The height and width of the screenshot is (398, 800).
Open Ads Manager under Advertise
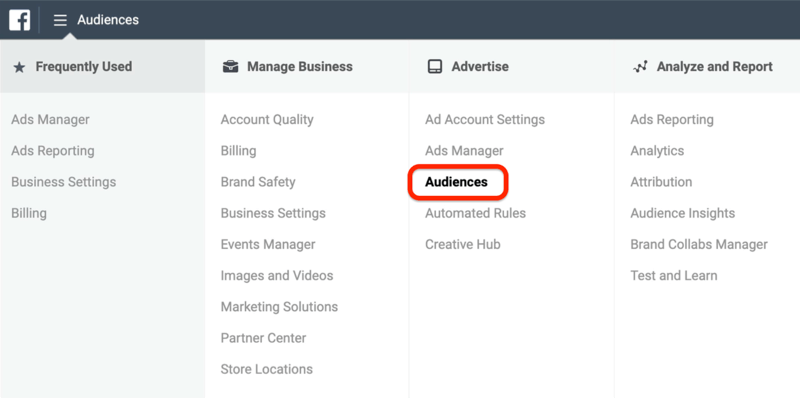(x=464, y=151)
